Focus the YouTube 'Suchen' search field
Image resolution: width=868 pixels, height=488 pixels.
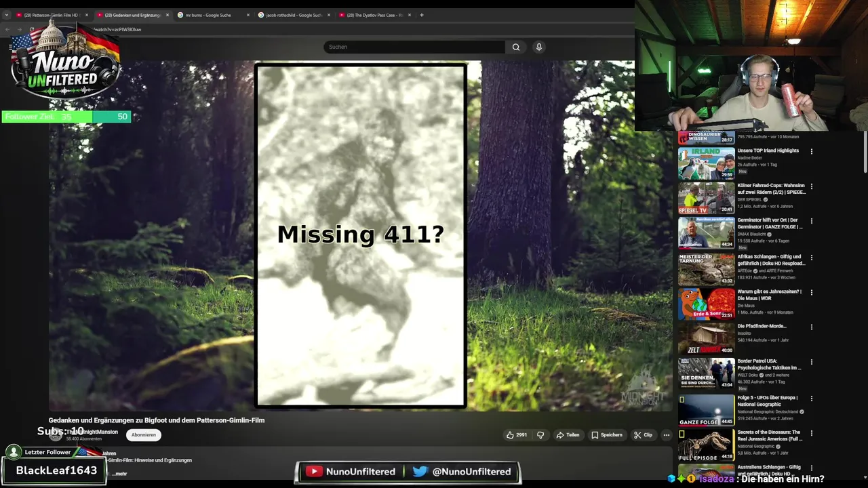click(414, 47)
